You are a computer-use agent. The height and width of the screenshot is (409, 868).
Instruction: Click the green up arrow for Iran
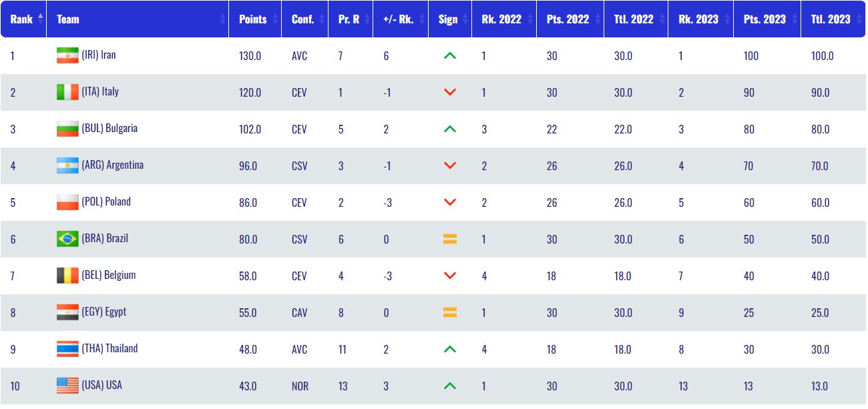click(450, 56)
